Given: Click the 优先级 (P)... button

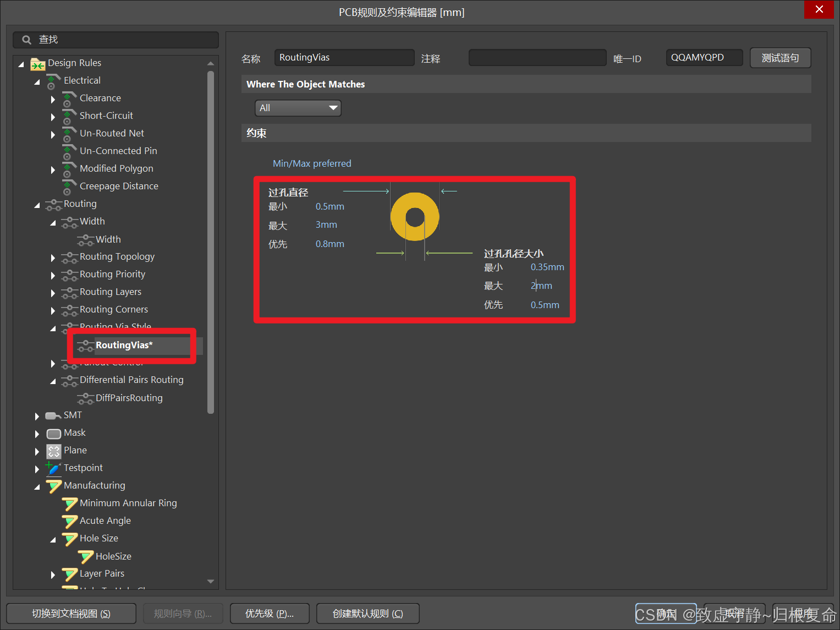Looking at the screenshot, I should click(270, 613).
